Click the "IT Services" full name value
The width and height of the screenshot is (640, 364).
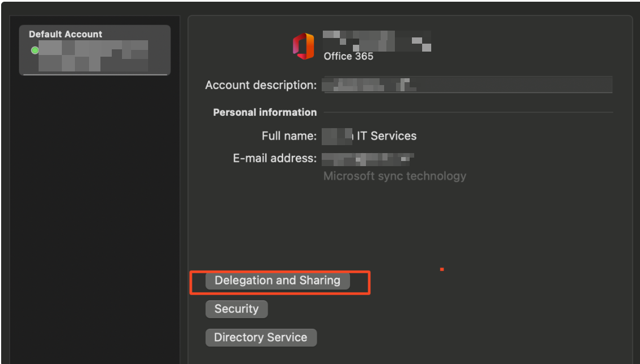tap(386, 136)
